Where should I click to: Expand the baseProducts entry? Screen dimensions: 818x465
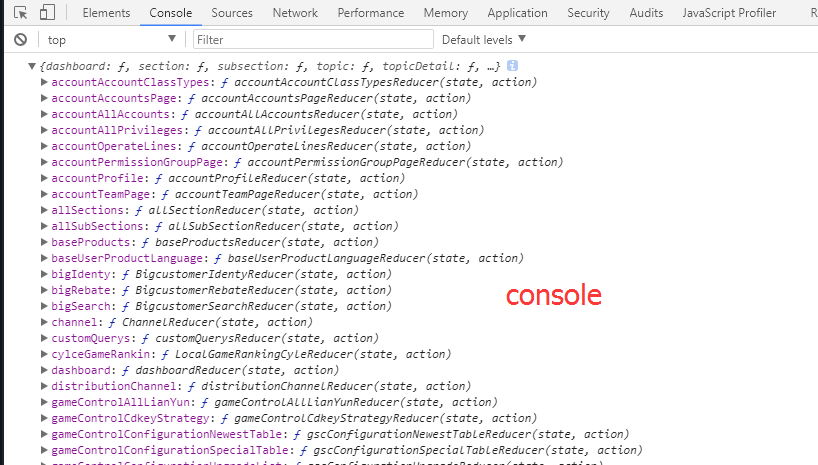[x=44, y=242]
